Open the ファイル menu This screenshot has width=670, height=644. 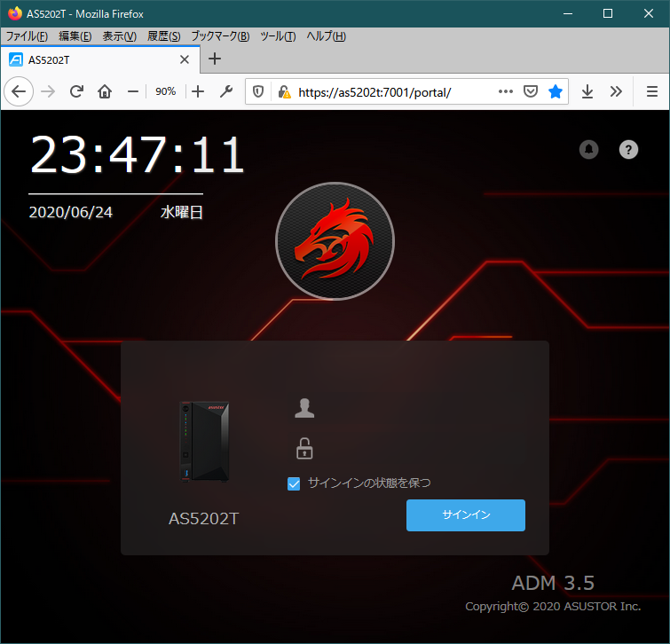(27, 36)
